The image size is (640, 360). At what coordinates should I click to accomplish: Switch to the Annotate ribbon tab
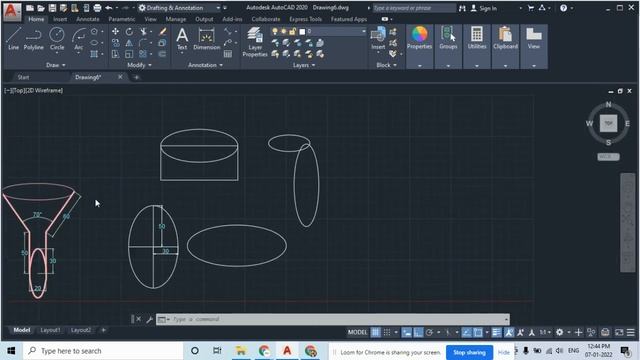click(87, 19)
